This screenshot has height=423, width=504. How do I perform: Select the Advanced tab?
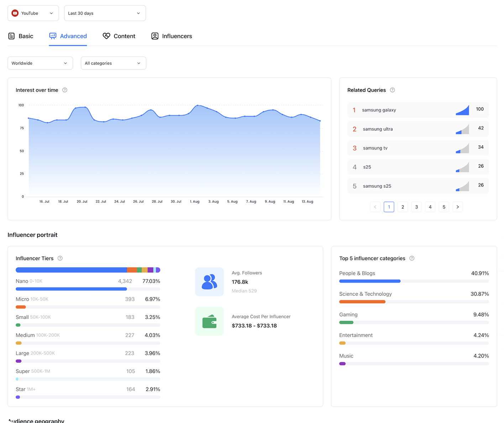pyautogui.click(x=68, y=36)
